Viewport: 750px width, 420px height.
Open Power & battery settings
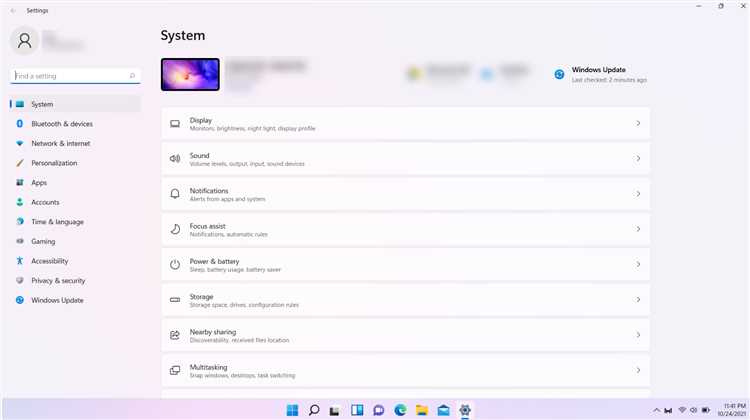tap(406, 265)
